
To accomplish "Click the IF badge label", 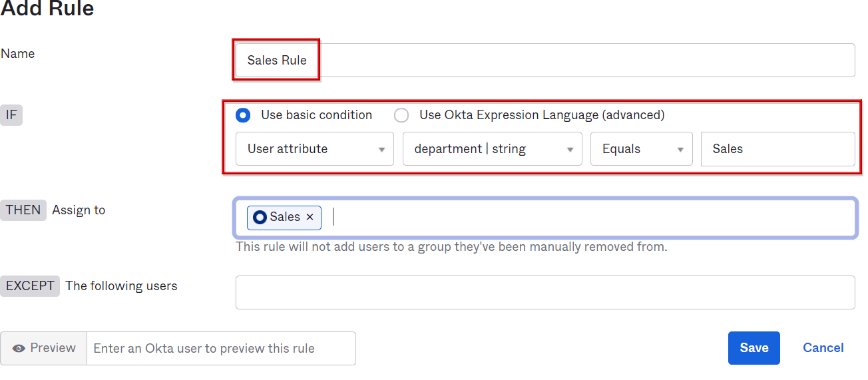I will [11, 115].
